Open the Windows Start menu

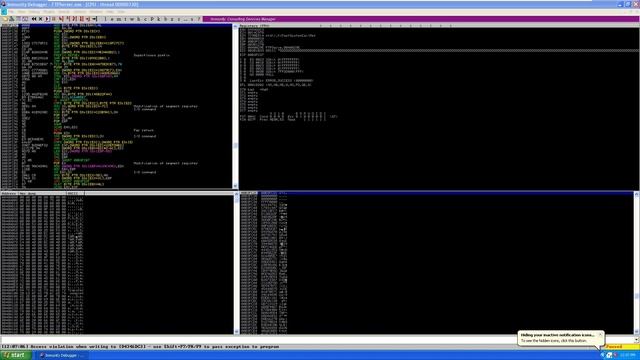pos(16,355)
